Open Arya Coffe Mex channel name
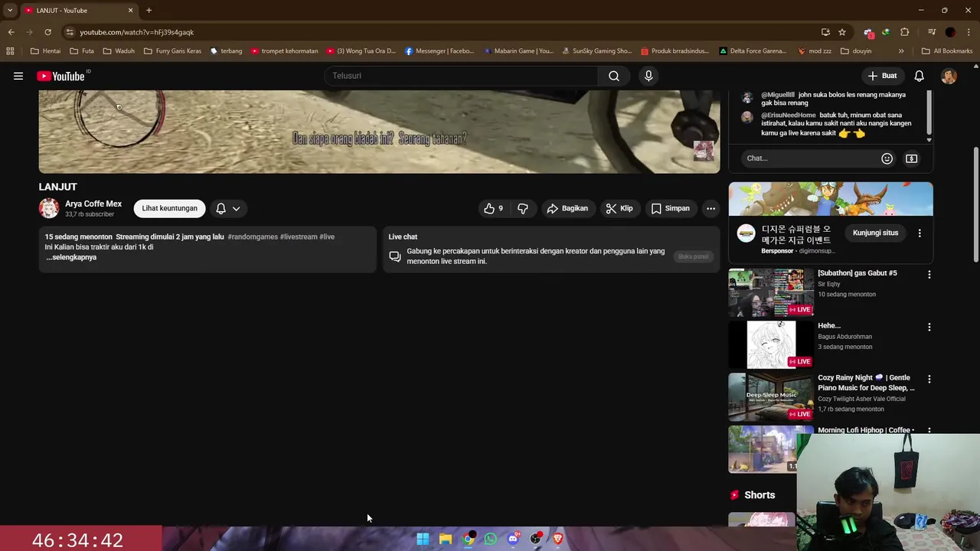 (x=93, y=204)
